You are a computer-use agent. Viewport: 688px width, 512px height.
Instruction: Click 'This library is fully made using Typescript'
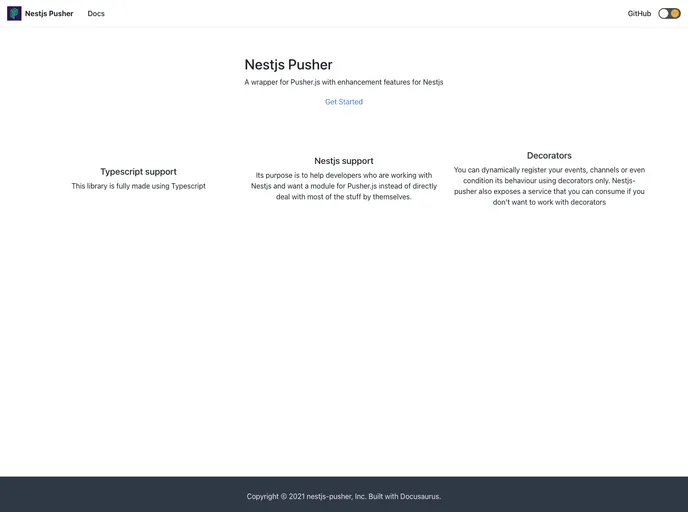point(138,186)
